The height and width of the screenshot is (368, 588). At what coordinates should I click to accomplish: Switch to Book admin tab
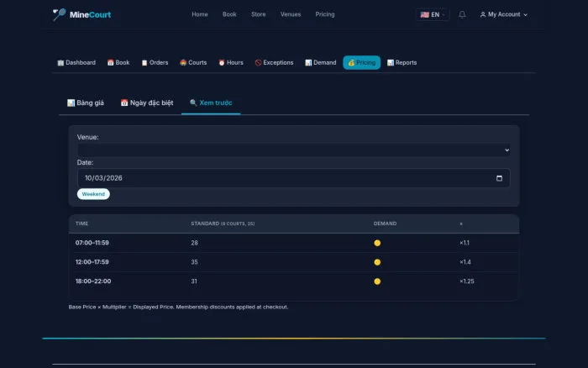pyautogui.click(x=118, y=63)
